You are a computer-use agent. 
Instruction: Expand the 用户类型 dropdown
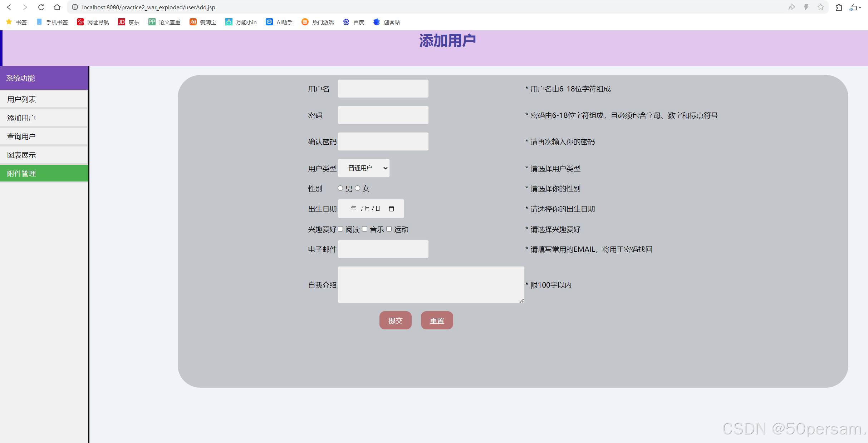click(x=364, y=168)
